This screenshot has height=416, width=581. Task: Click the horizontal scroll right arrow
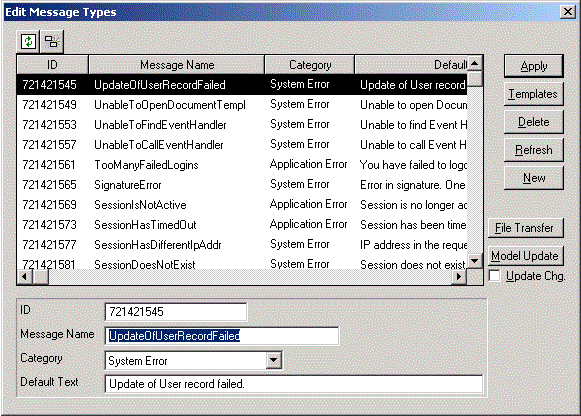tap(459, 277)
